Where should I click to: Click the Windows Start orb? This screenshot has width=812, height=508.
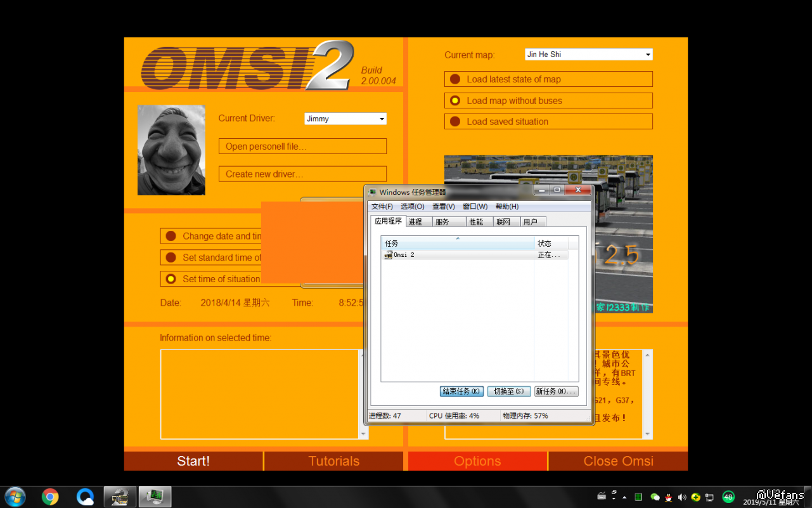click(x=15, y=496)
